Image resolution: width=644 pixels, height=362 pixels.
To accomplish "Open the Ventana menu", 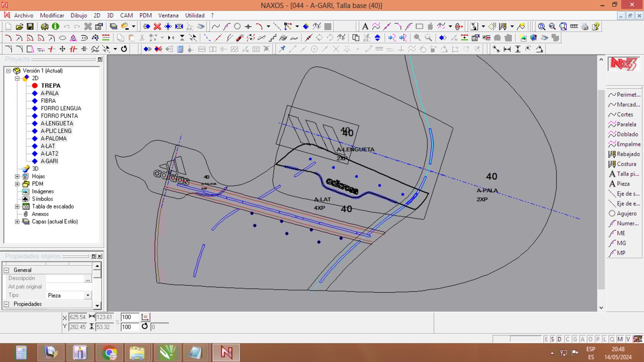I will (168, 15).
